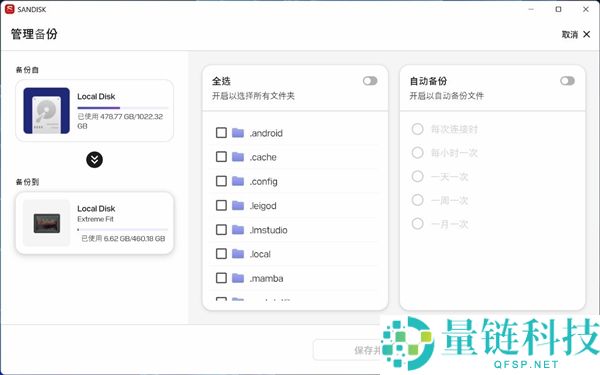The height and width of the screenshot is (375, 600).
Task: Click the .cache folder name
Action: [x=263, y=157]
